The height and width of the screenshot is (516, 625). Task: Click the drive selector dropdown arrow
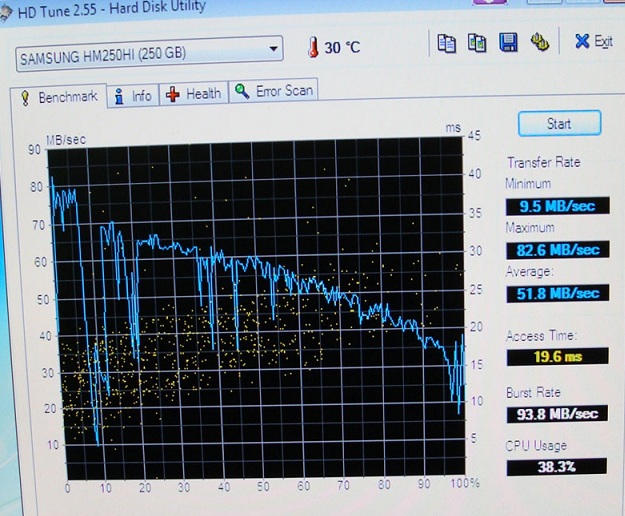[273, 49]
